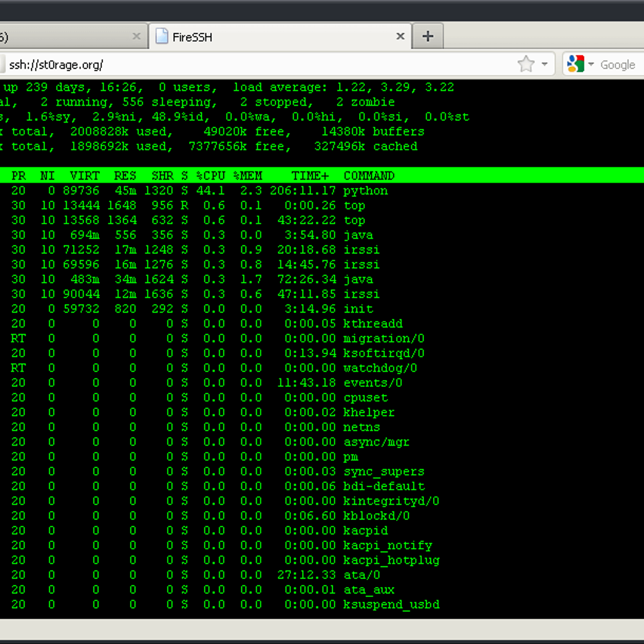
Task: Switch to the leftmost browser tab
Action: pyautogui.click(x=64, y=36)
